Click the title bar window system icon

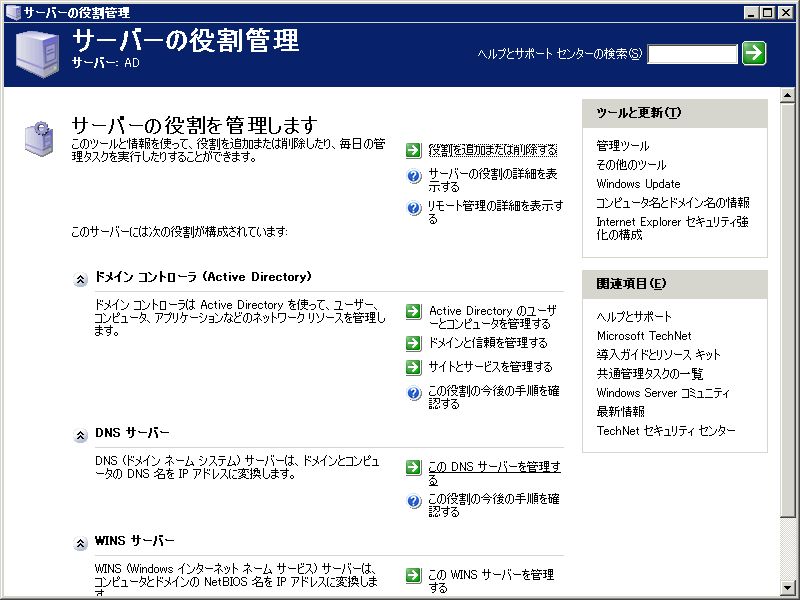click(x=13, y=12)
